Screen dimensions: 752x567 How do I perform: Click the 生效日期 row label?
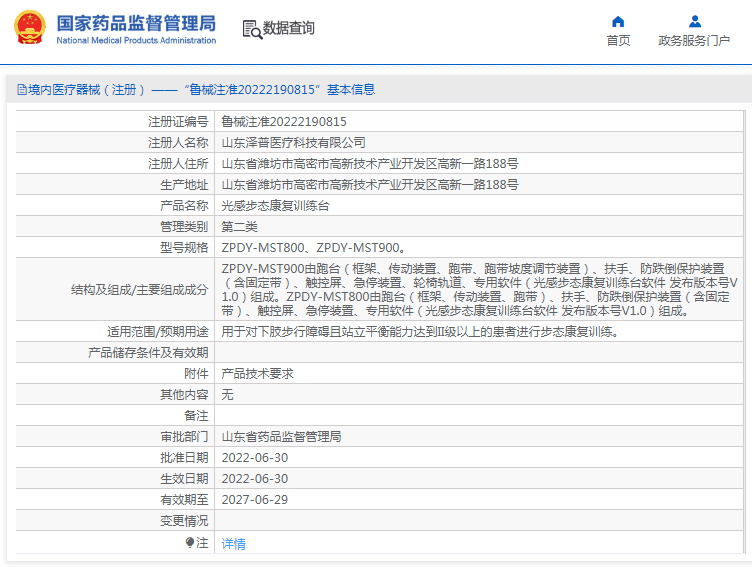pyautogui.click(x=184, y=479)
